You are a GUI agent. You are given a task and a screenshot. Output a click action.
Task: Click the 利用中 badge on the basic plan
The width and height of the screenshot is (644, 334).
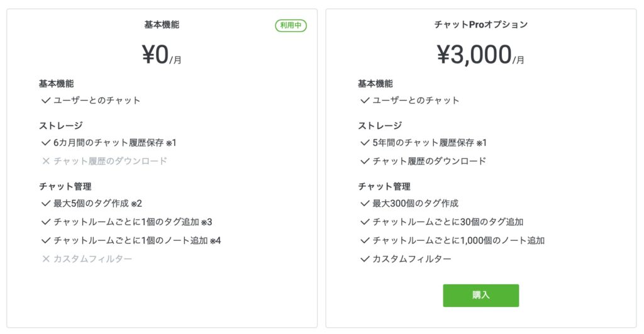coord(291,26)
